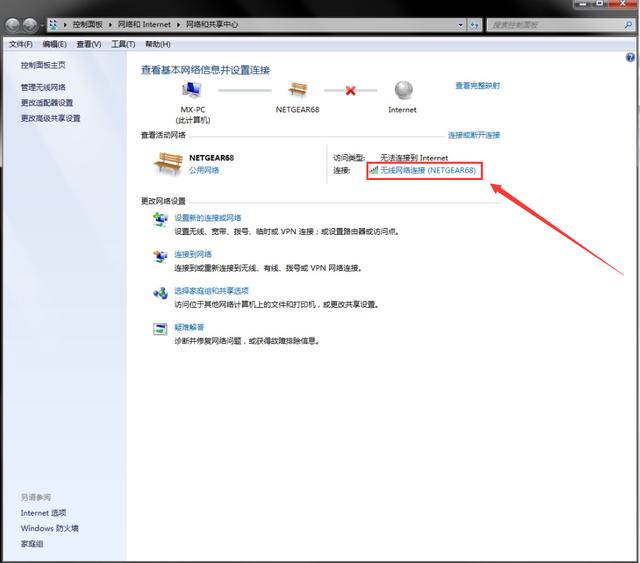The height and width of the screenshot is (563, 640).
Task: Click the 选择家庭组和共享选项 icon
Action: click(x=160, y=293)
